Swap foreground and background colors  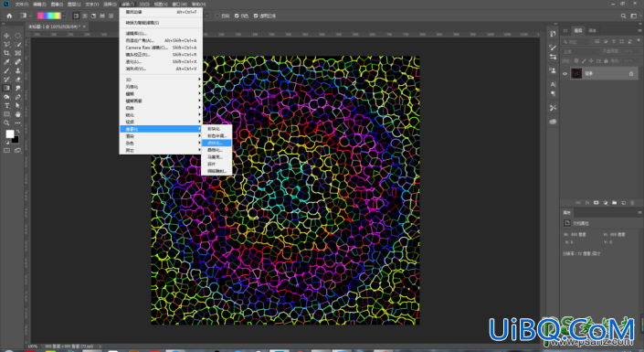click(17, 131)
